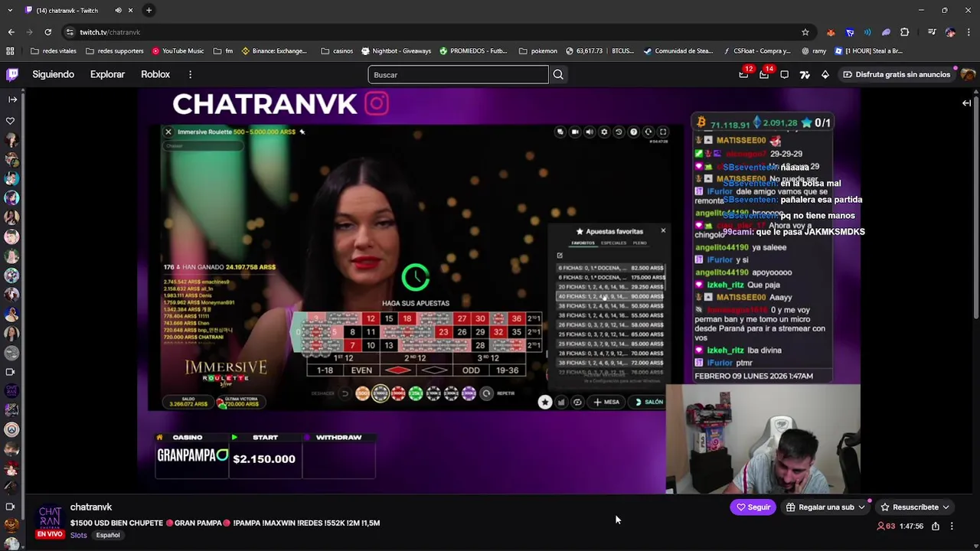Image resolution: width=980 pixels, height=551 pixels.
Task: Focus the Buscar search field
Action: (458, 75)
